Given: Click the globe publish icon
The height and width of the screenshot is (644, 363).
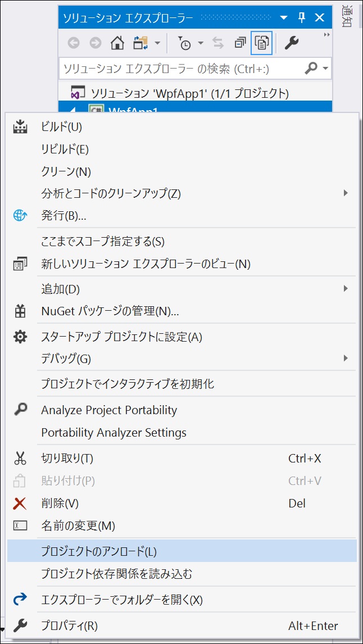Looking at the screenshot, I should 20,215.
